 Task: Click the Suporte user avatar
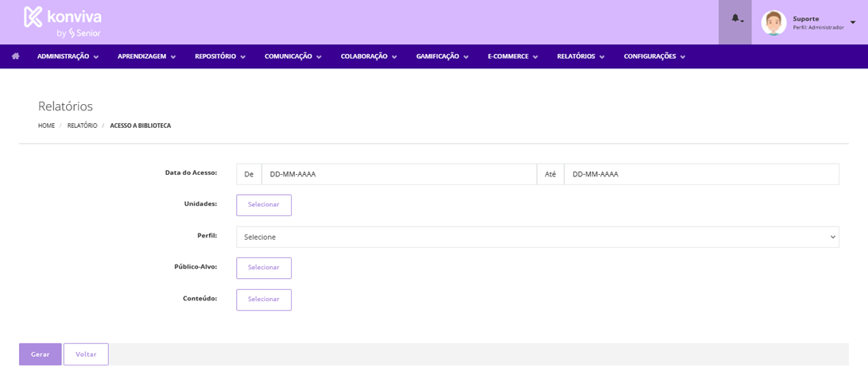coord(773,22)
